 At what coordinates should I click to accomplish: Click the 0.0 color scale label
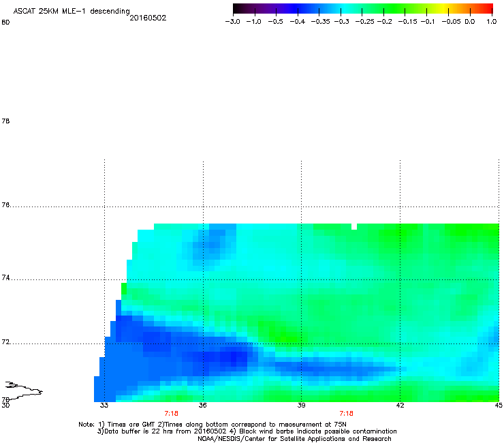pyautogui.click(x=470, y=22)
